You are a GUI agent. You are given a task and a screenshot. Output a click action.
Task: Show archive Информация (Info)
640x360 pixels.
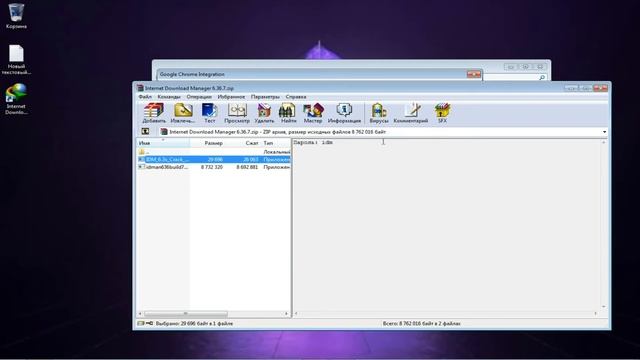pyautogui.click(x=344, y=113)
